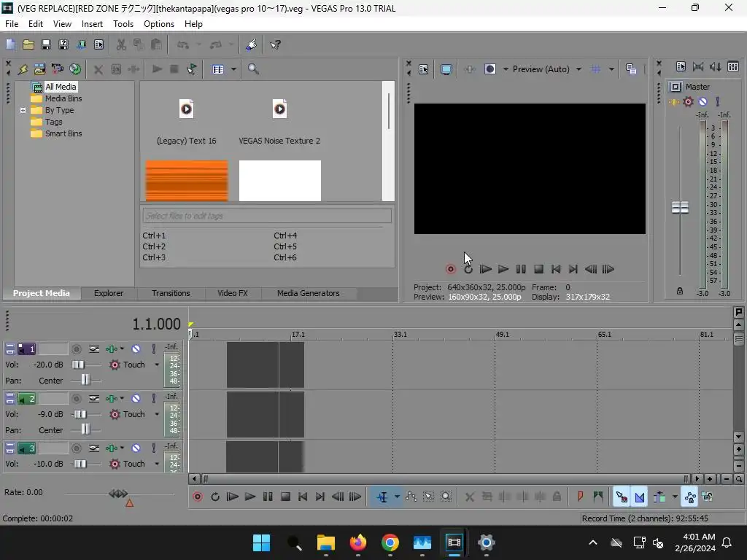747x560 pixels.
Task: Click the tags input field
Action: coord(267,216)
